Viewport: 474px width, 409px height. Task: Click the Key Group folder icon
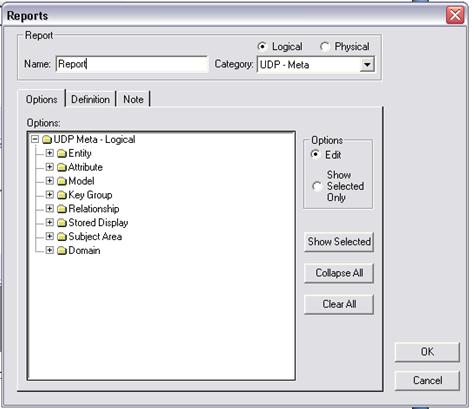pos(62,195)
